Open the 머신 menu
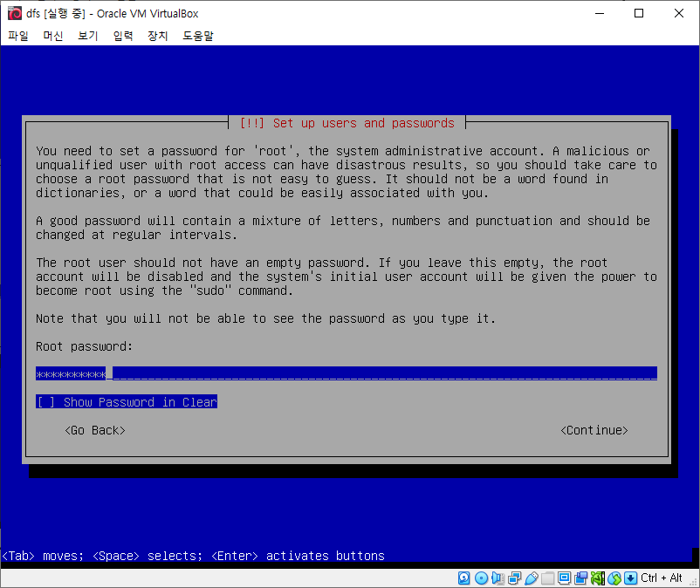 (52, 36)
